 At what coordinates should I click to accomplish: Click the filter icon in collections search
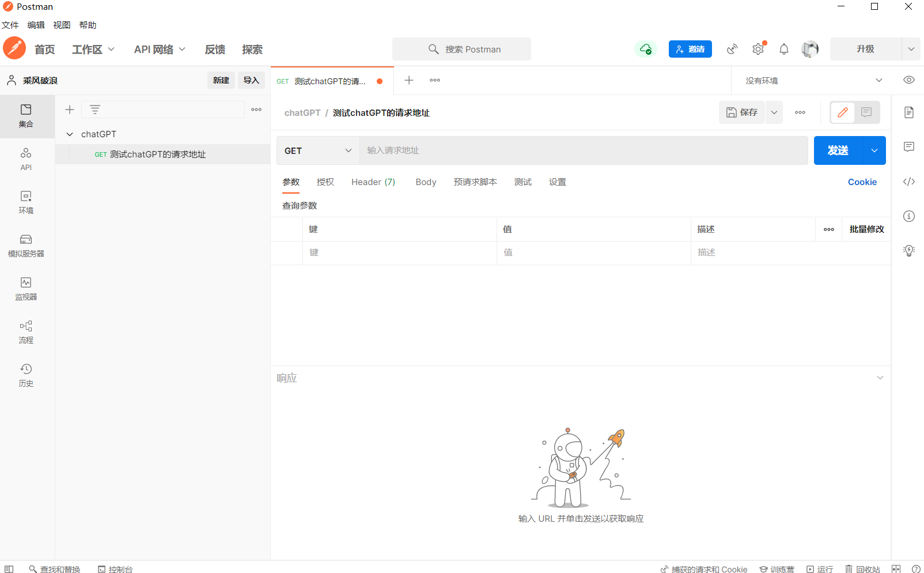[x=95, y=110]
